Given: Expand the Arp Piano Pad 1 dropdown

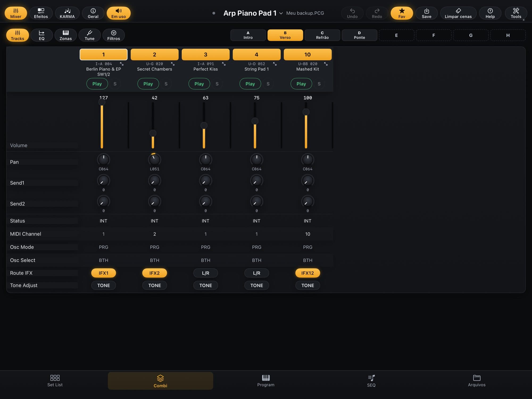Looking at the screenshot, I should click(x=281, y=13).
